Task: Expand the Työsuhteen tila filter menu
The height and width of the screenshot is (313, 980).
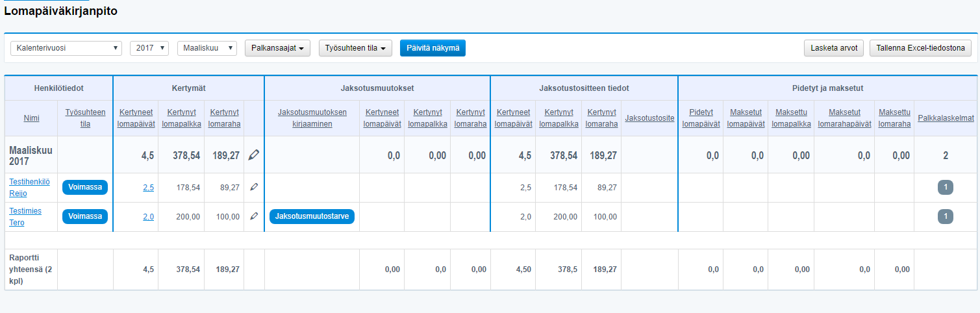Action: point(355,48)
